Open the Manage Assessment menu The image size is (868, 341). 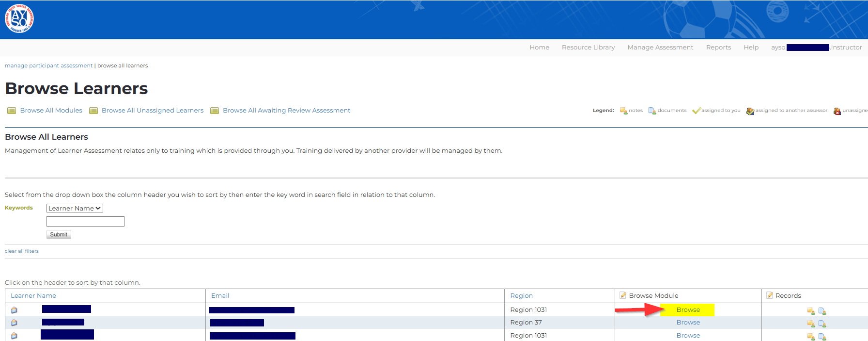pyautogui.click(x=660, y=48)
